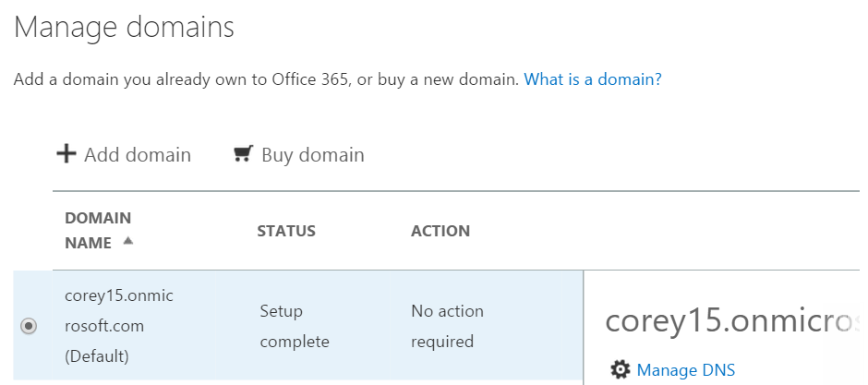Click the Setup complete status cell
The height and width of the screenshot is (385, 868).
pyautogui.click(x=295, y=326)
